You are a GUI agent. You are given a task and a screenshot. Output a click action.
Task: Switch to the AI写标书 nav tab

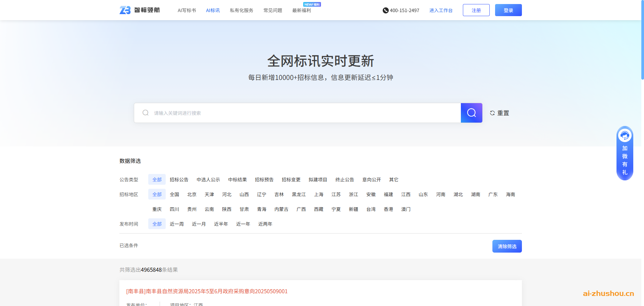click(187, 10)
